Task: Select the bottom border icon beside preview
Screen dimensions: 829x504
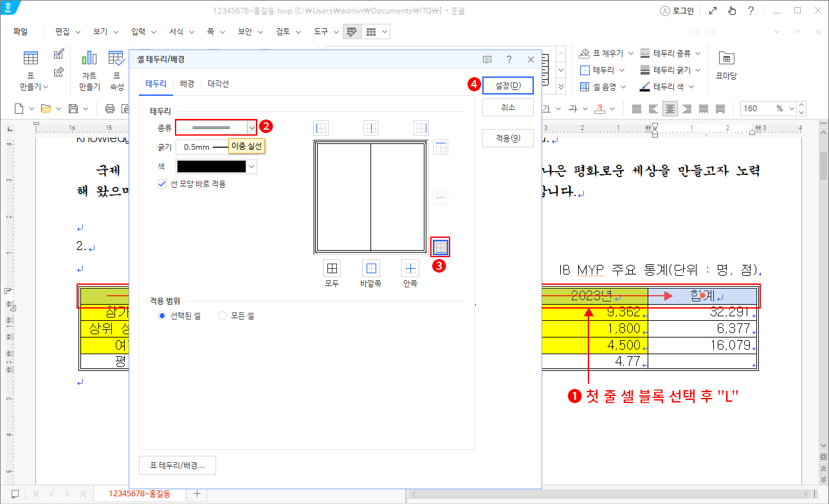Action: 441,246
